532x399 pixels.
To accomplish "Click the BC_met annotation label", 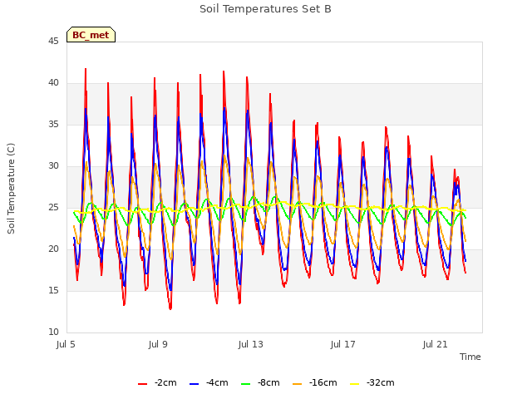I will (91, 35).
